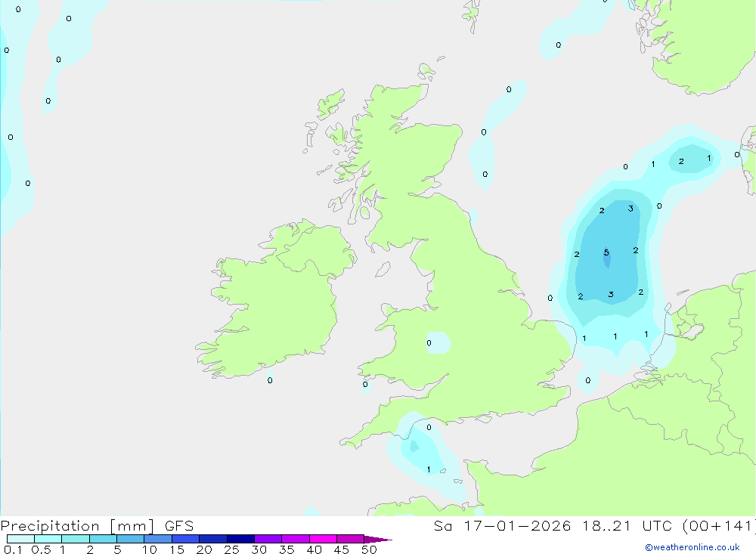The width and height of the screenshot is (756, 554).
Task: Click the 0.5–1 mm legend color swatch
Action: coord(48,539)
